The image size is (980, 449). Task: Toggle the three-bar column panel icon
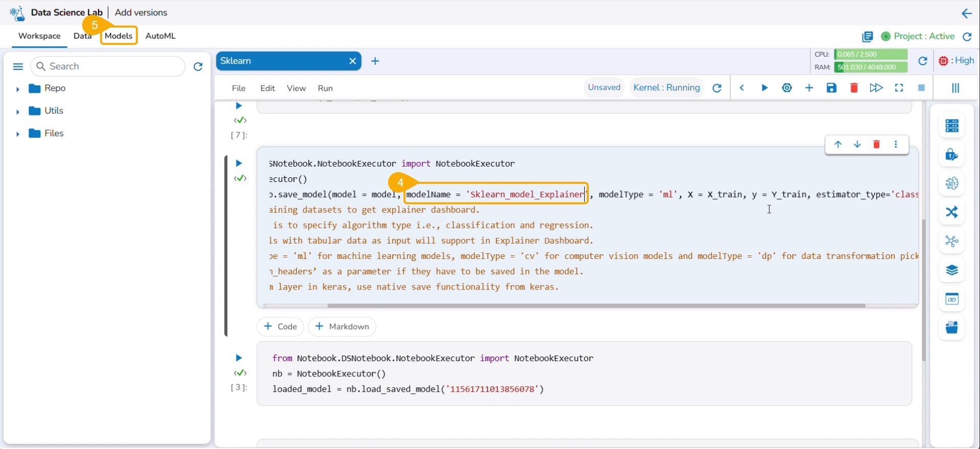[955, 88]
